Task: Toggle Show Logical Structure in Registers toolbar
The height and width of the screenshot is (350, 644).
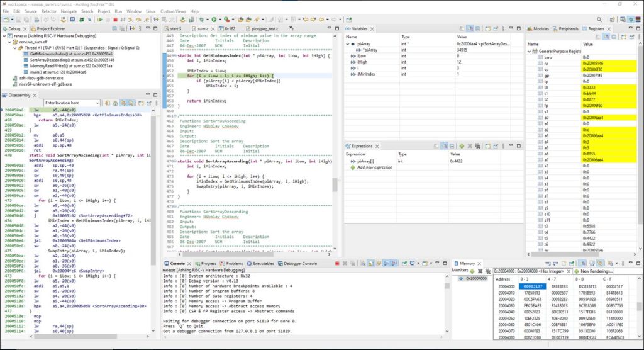Action: point(606,37)
